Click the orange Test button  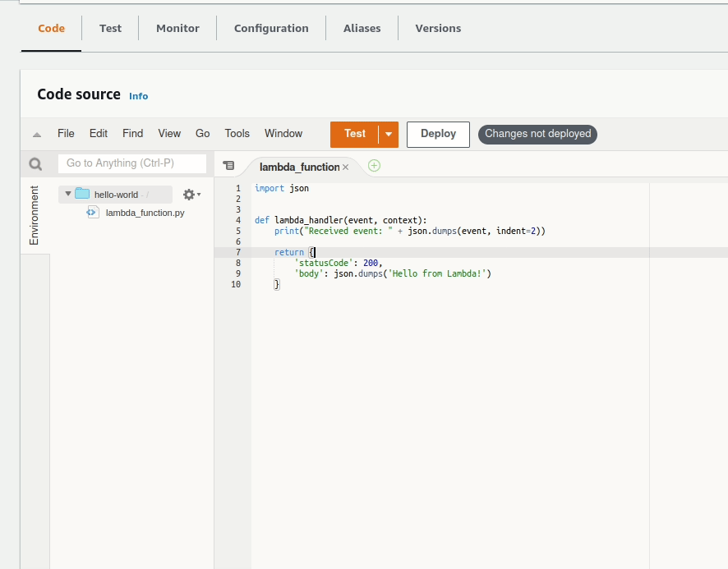(x=355, y=134)
